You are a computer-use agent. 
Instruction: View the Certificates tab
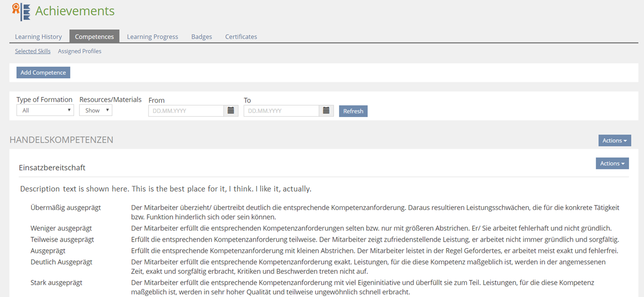[x=241, y=37]
